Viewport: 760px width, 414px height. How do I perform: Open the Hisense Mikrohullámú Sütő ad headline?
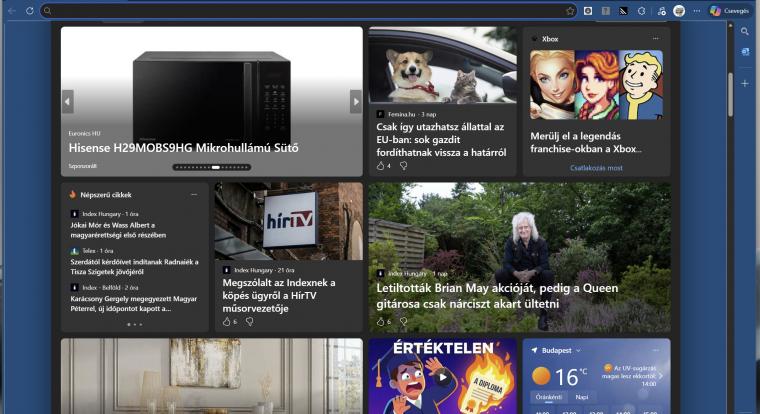tap(183, 148)
